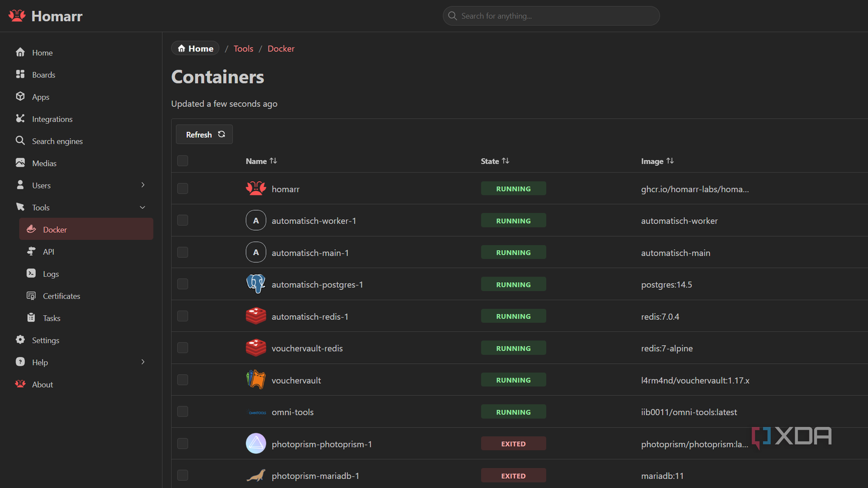Refresh the containers list
868x488 pixels.
click(204, 134)
